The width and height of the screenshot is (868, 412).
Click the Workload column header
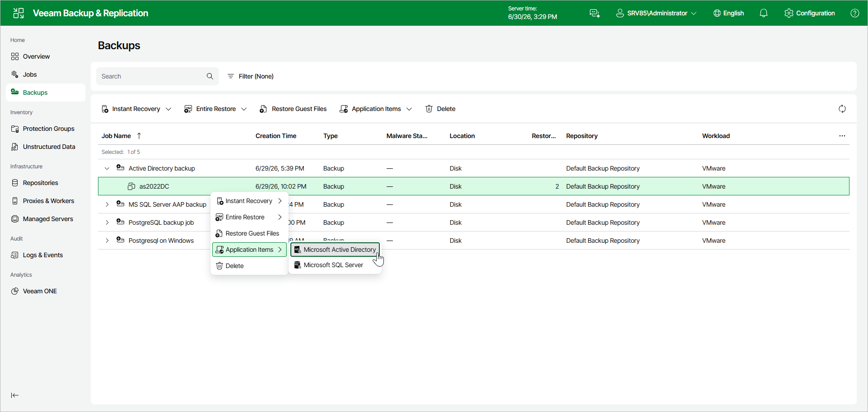[716, 136]
